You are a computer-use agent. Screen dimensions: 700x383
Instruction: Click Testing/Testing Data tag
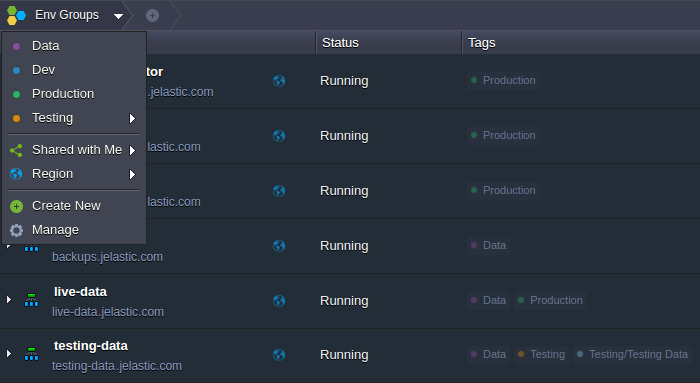(x=632, y=354)
